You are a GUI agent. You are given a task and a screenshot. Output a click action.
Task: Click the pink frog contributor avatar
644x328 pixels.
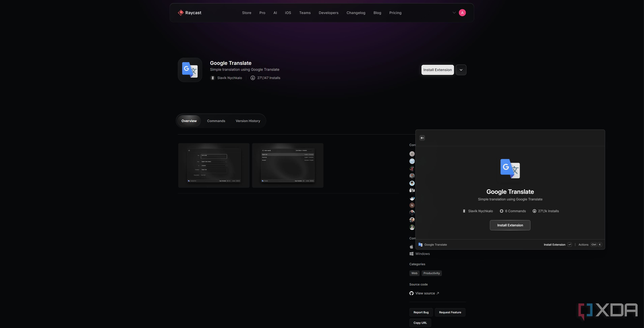412,168
